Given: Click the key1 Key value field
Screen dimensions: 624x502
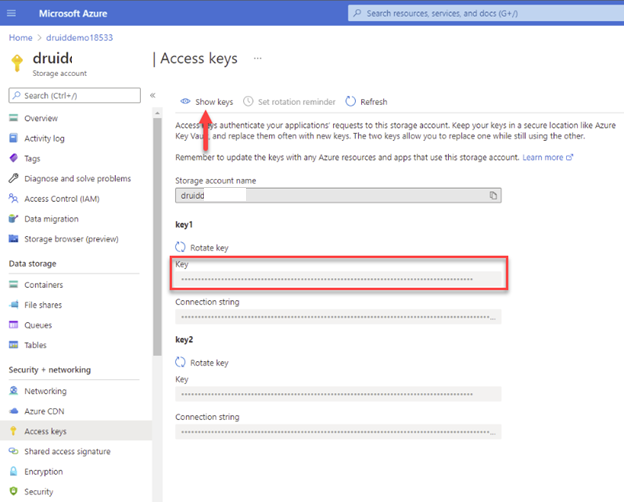Looking at the screenshot, I should (338, 280).
